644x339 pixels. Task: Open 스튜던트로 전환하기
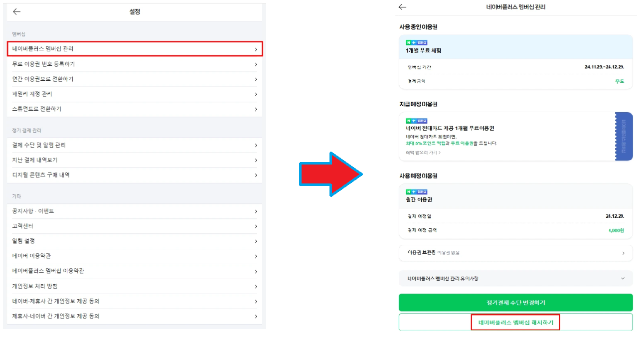pyautogui.click(x=135, y=109)
